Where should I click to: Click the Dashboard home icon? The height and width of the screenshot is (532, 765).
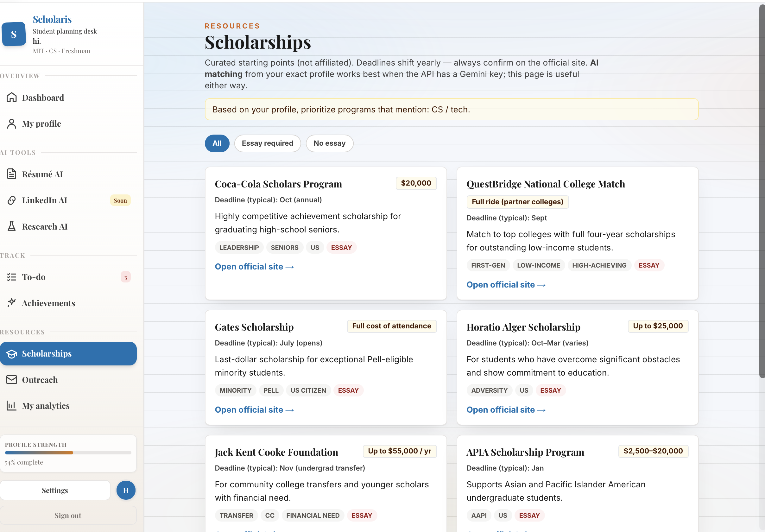(x=12, y=97)
